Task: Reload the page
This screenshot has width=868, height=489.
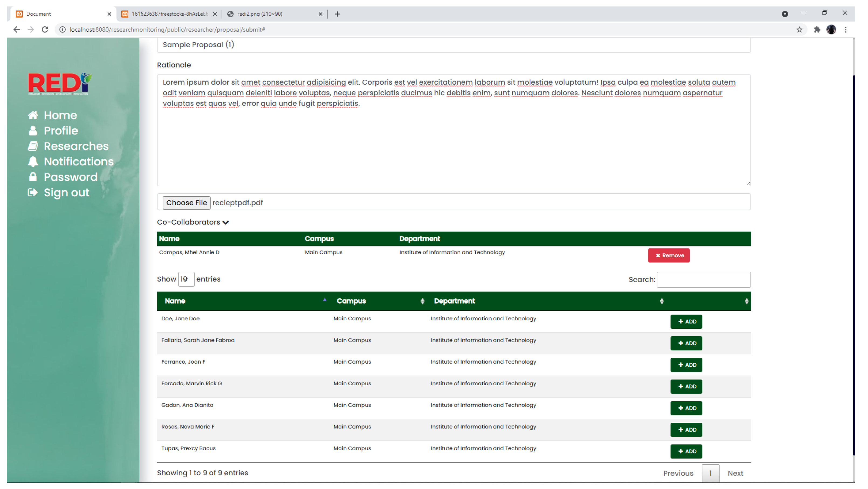Action: pyautogui.click(x=45, y=30)
